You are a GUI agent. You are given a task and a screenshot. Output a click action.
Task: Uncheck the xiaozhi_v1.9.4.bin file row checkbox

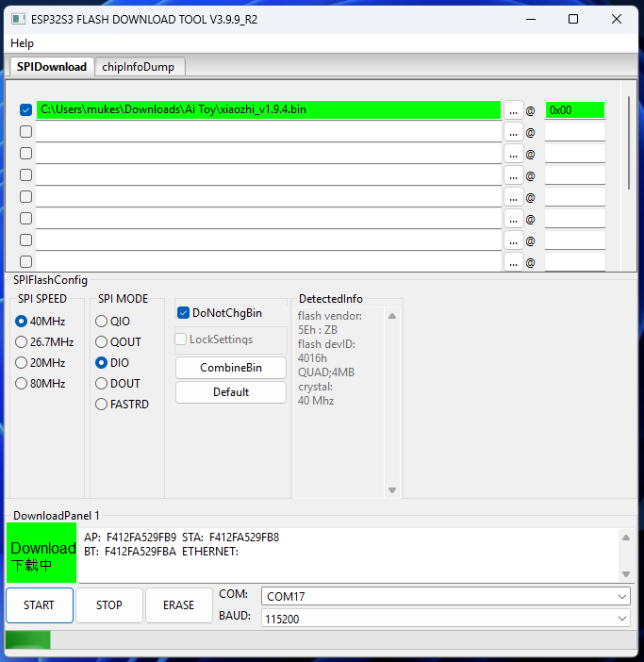[25, 110]
